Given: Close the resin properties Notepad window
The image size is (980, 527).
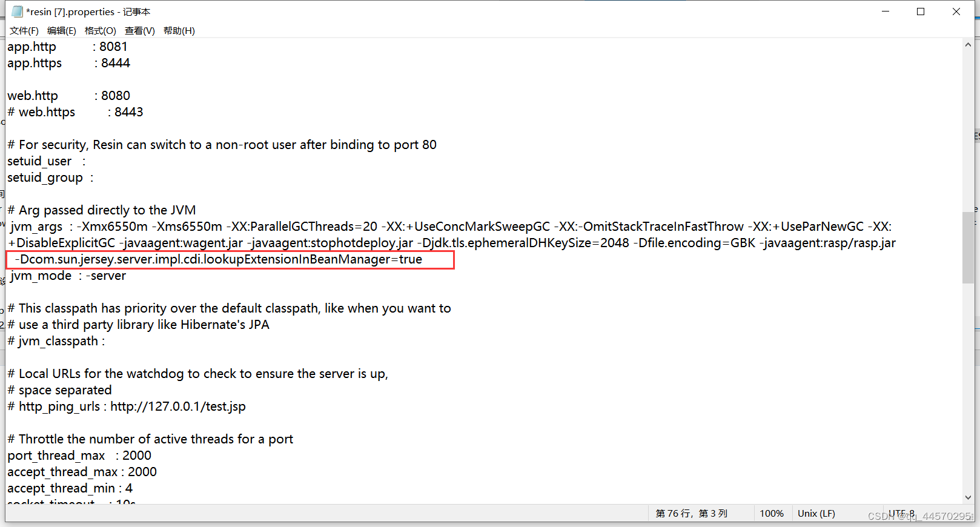Looking at the screenshot, I should point(956,12).
